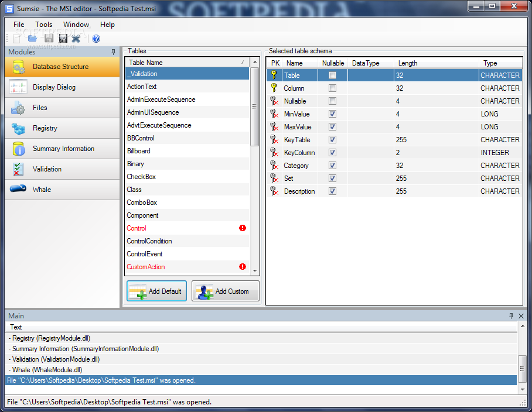Click the primary key icon for Table row
532x412 pixels.
click(274, 75)
